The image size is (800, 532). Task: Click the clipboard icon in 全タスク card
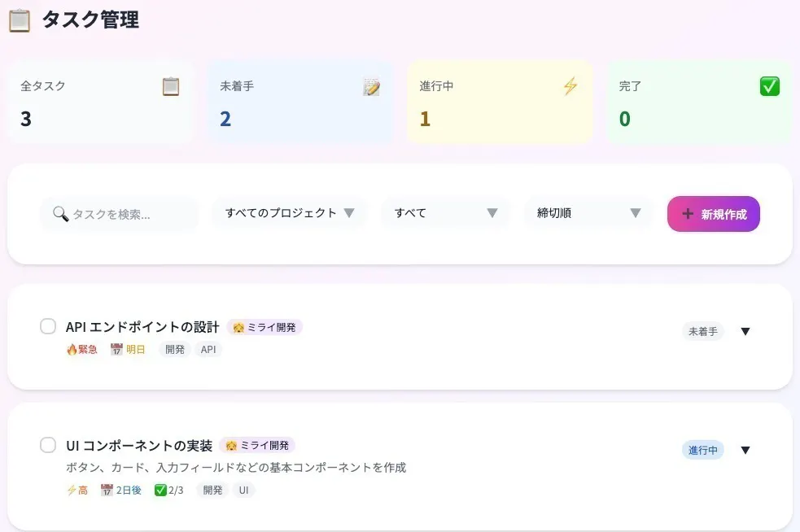pyautogui.click(x=170, y=86)
